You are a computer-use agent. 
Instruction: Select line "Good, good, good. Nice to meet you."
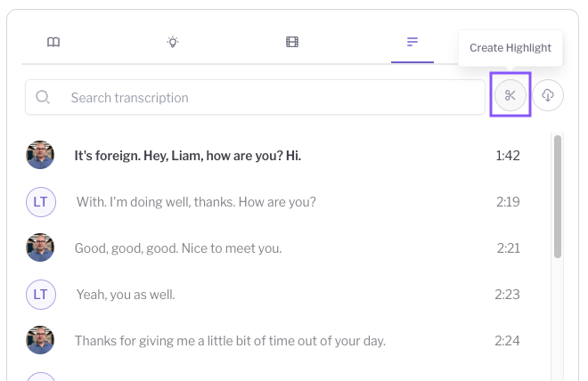tap(178, 248)
